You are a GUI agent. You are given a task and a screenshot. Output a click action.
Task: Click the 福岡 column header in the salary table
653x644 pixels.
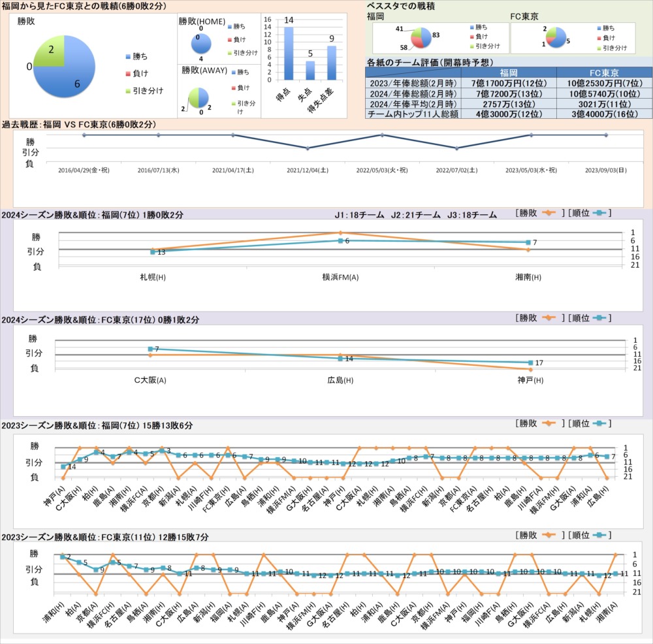(x=509, y=73)
